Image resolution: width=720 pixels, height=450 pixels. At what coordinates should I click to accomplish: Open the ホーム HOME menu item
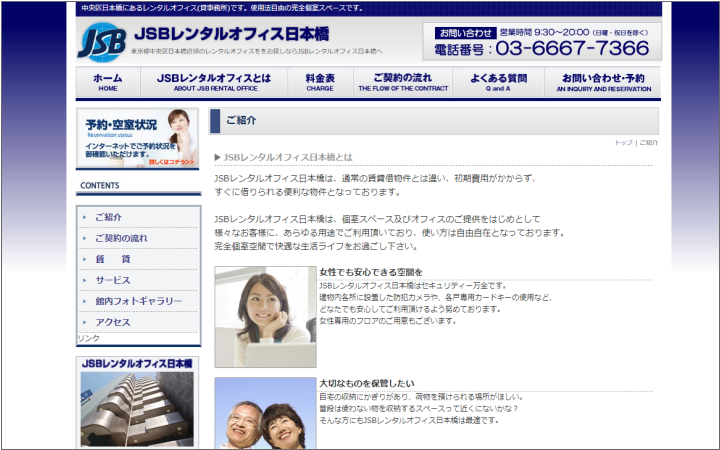(x=108, y=82)
